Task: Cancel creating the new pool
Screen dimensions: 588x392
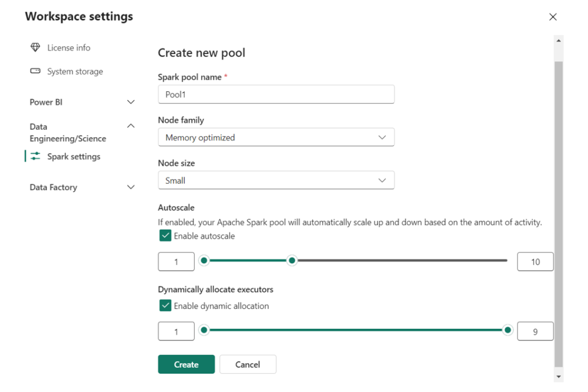Action: pyautogui.click(x=247, y=364)
